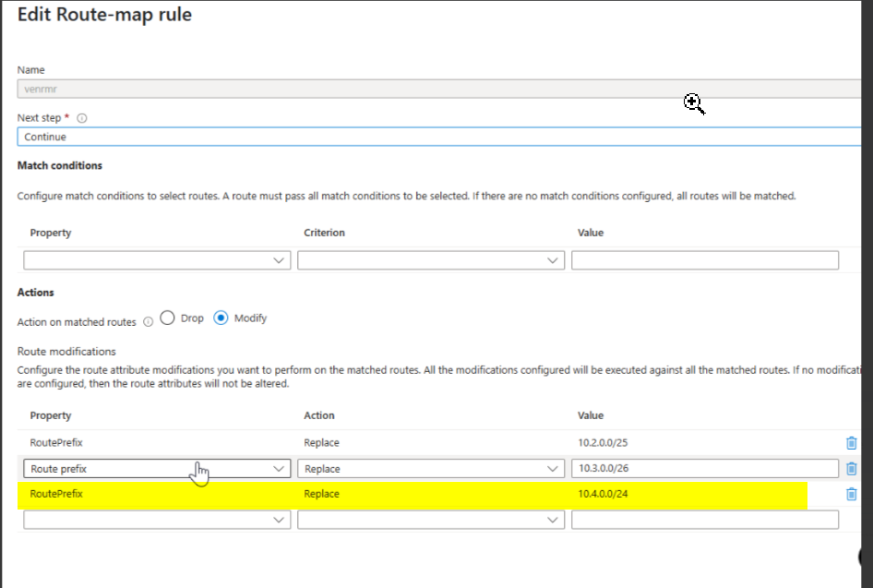Open Match conditions Criterion dropdown
Screen dimensions: 873x588
coord(431,260)
